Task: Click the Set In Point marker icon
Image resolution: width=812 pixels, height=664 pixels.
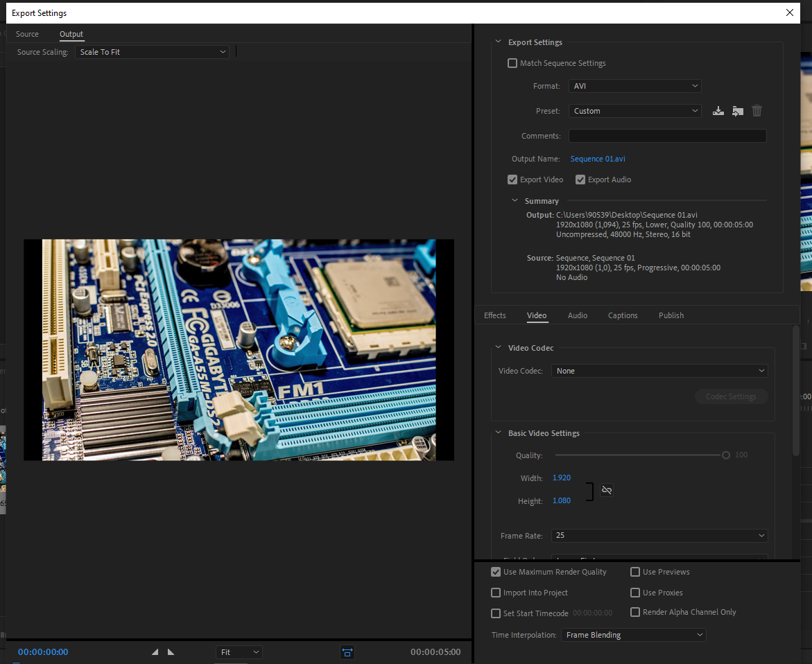Action: tap(155, 652)
